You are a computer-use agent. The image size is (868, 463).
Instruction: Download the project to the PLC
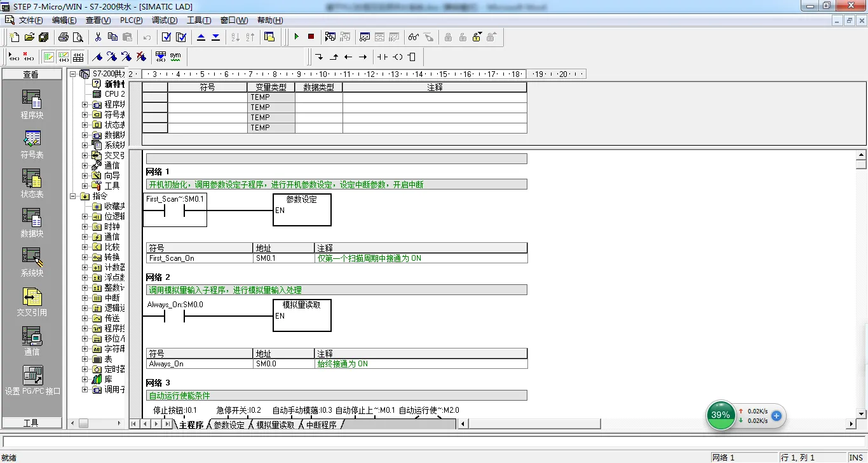[x=216, y=37]
